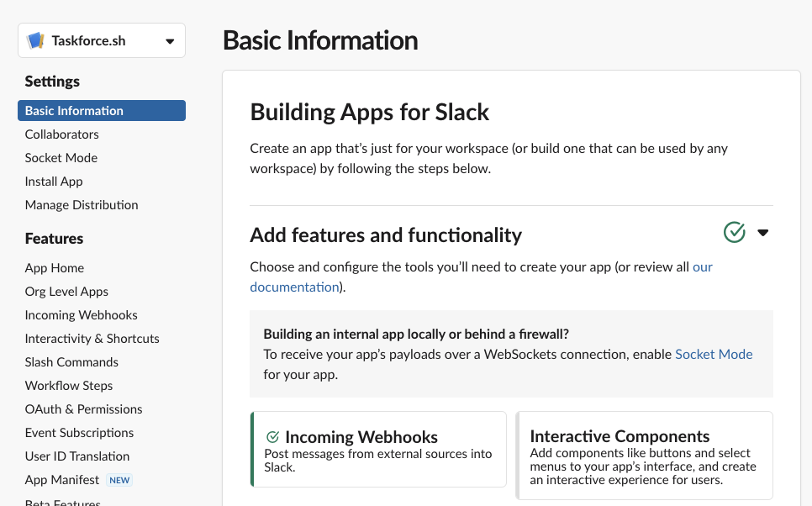This screenshot has height=506, width=812.
Task: Open the App Manifest page
Action: [x=63, y=480]
